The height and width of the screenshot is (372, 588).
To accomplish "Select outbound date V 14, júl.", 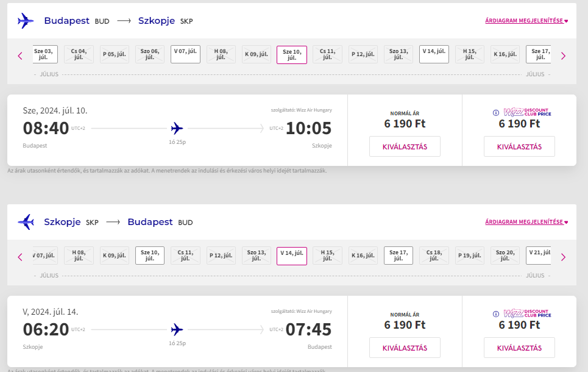I will point(434,54).
